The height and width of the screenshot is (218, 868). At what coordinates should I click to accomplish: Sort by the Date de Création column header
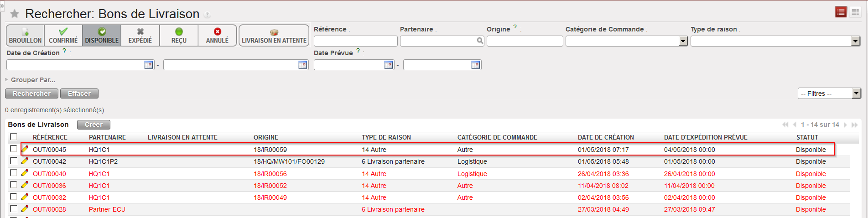tap(605, 137)
